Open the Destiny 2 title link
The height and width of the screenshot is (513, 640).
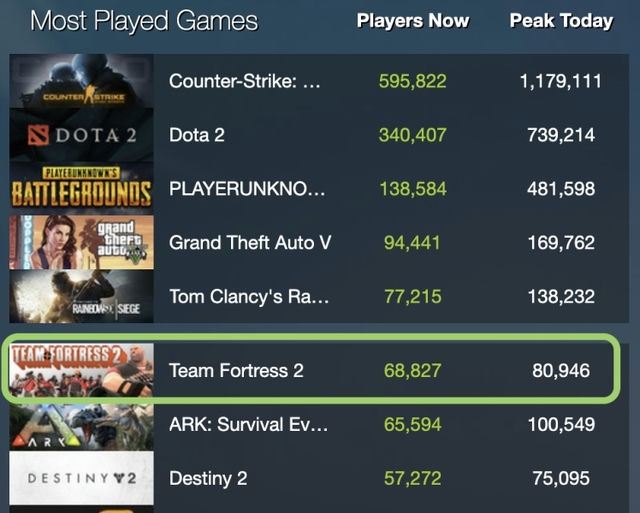208,478
